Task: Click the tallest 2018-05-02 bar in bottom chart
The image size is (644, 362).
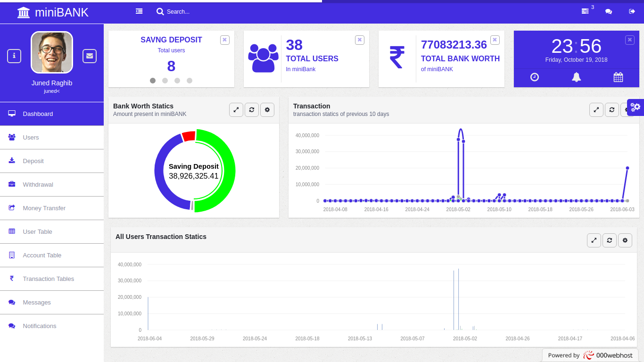Action: click(458, 299)
